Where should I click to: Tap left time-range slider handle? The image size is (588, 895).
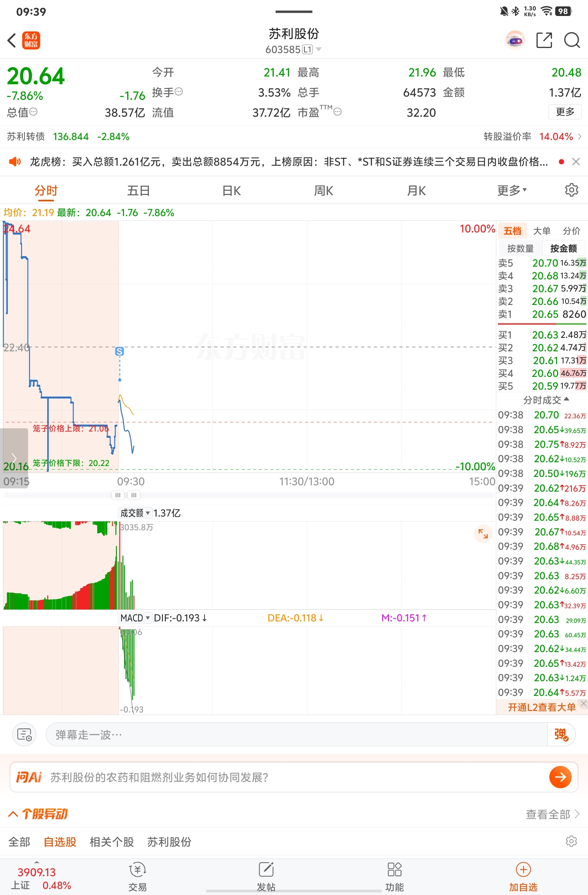118,495
